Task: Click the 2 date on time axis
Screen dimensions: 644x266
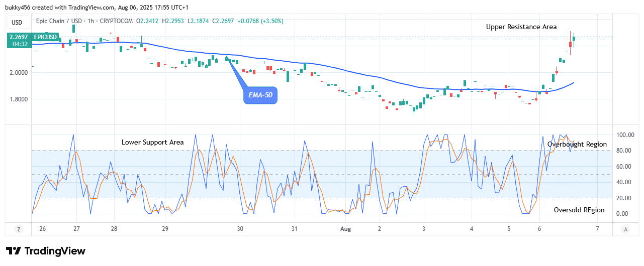Action: tap(380, 229)
